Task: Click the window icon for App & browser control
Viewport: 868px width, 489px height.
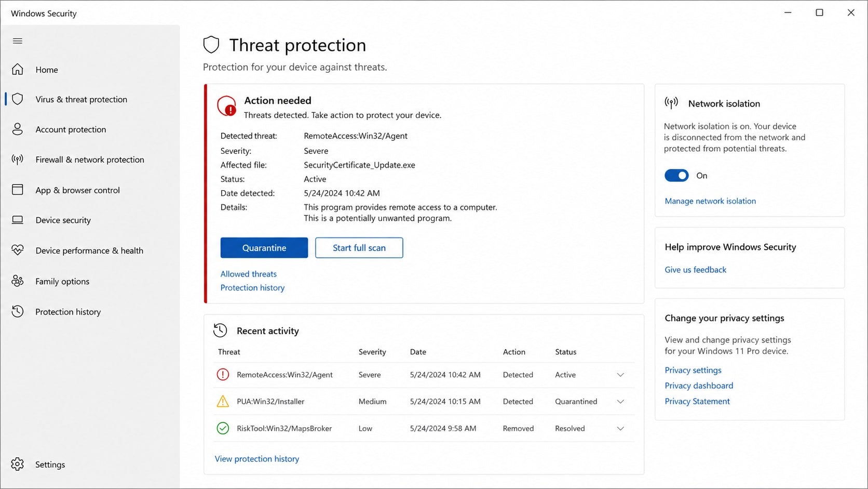Action: click(18, 190)
